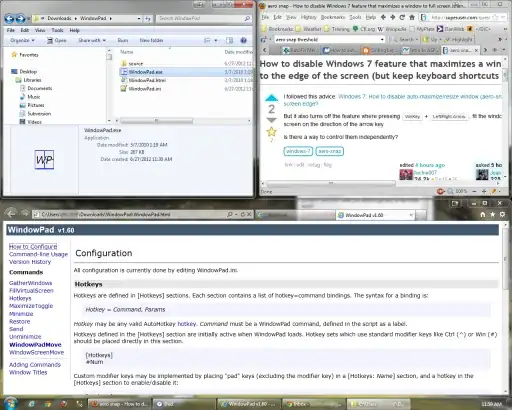Image resolution: width=512 pixels, height=410 pixels.
Task: Open Explorer help with the question mark icon
Action: (x=244, y=40)
